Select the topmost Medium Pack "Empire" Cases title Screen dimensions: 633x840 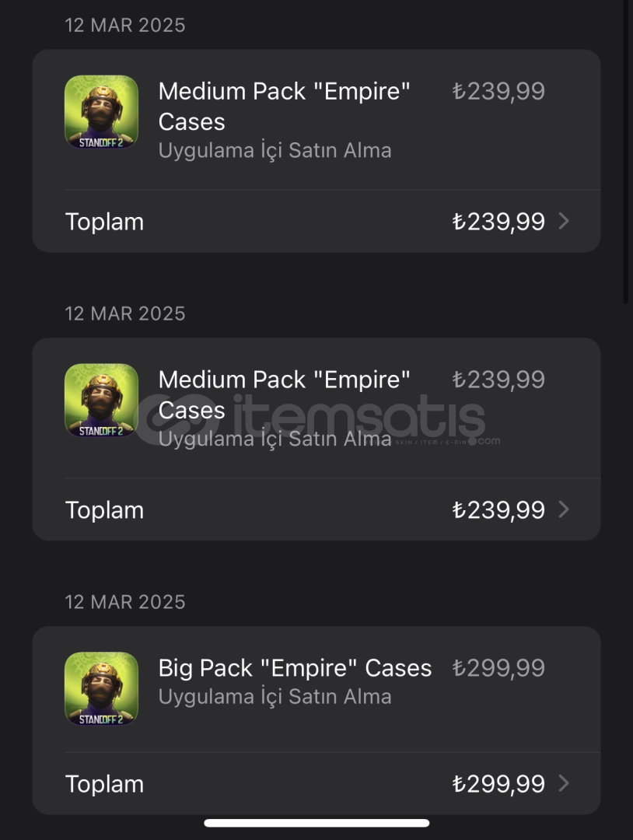tap(284, 106)
